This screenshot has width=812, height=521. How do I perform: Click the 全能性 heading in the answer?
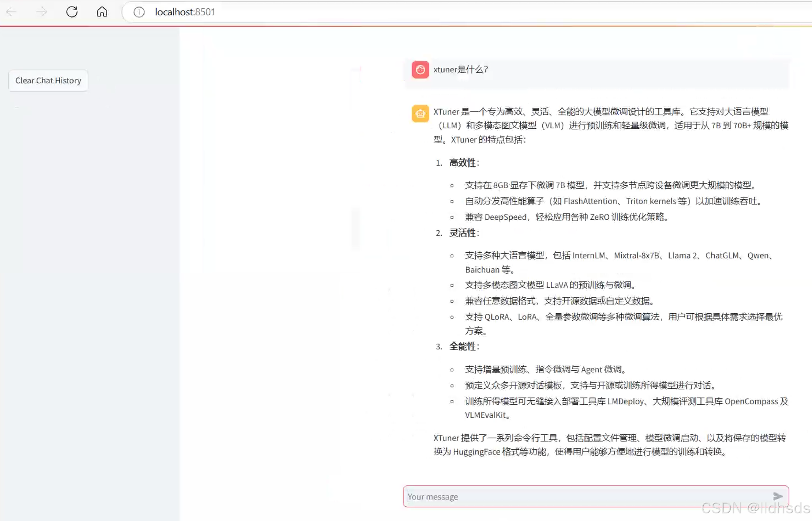tap(463, 346)
